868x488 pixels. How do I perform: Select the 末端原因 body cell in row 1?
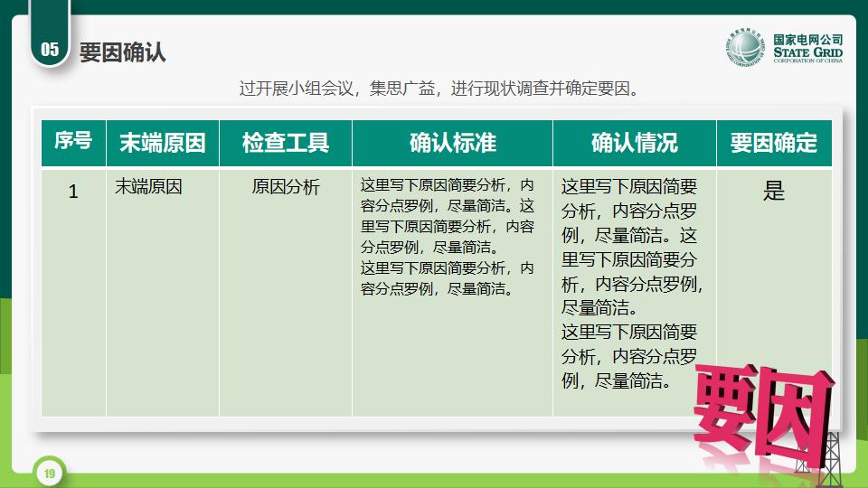point(163,292)
